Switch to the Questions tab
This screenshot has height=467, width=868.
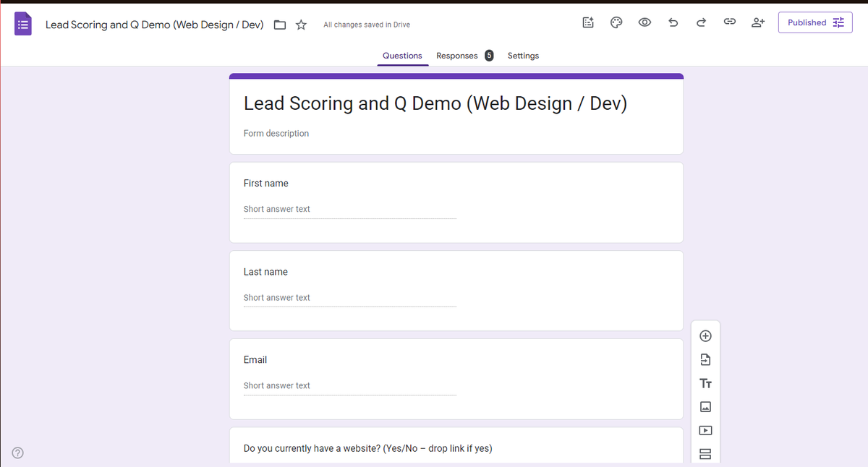point(402,56)
